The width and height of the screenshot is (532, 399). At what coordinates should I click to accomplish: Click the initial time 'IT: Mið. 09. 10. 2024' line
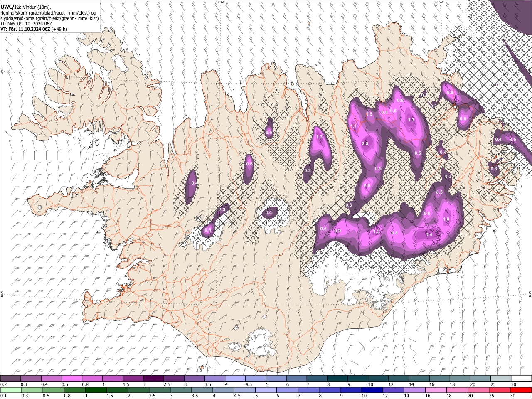pyautogui.click(x=26, y=24)
